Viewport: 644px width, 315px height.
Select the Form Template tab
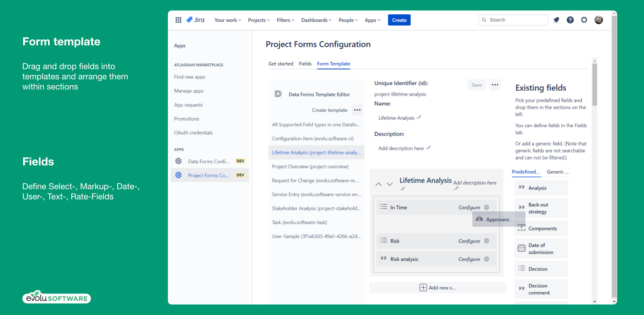[x=334, y=64]
